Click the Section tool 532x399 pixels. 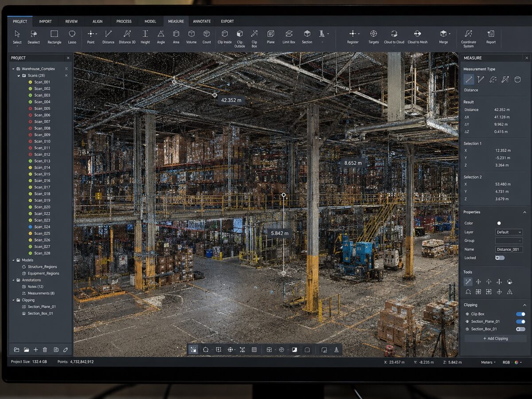pyautogui.click(x=307, y=37)
